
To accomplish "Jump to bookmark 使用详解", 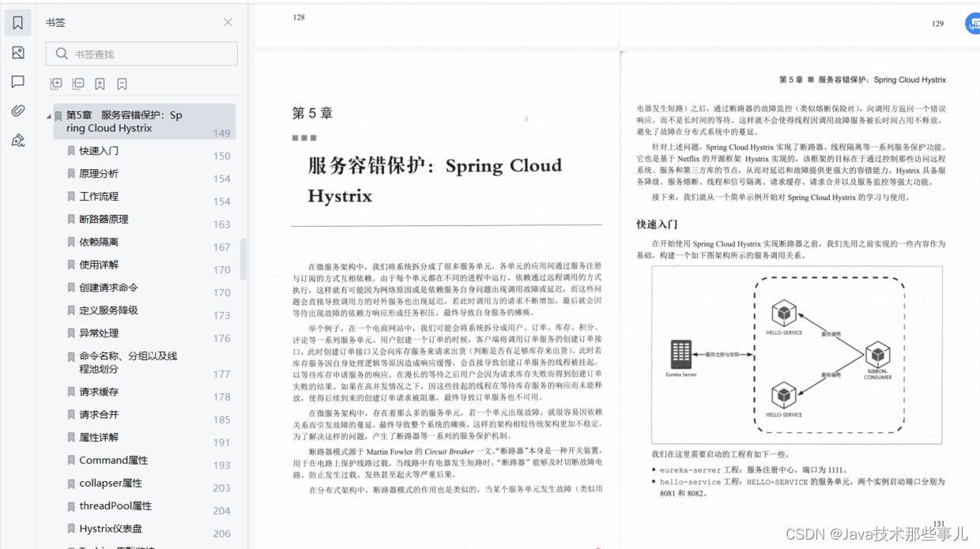I will [x=99, y=265].
